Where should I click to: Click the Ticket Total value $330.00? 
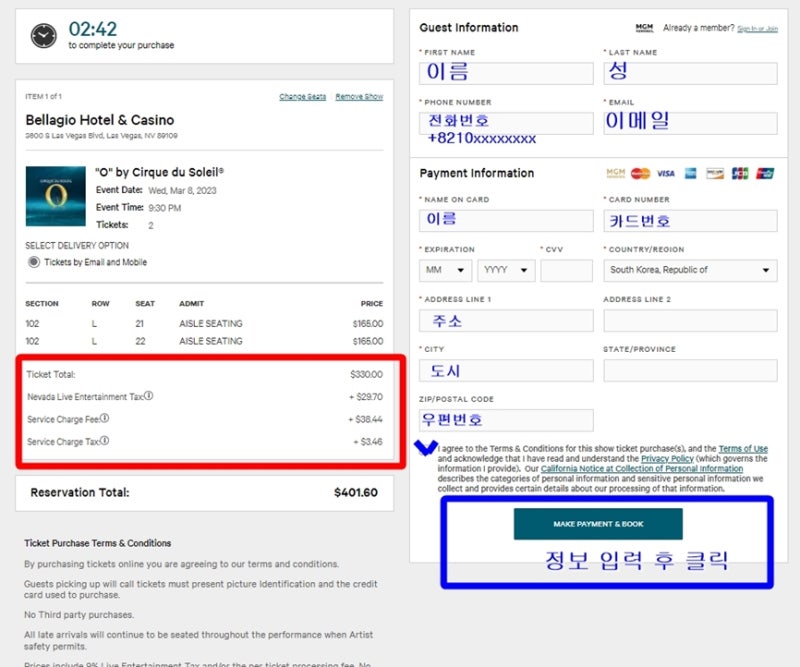click(366, 374)
